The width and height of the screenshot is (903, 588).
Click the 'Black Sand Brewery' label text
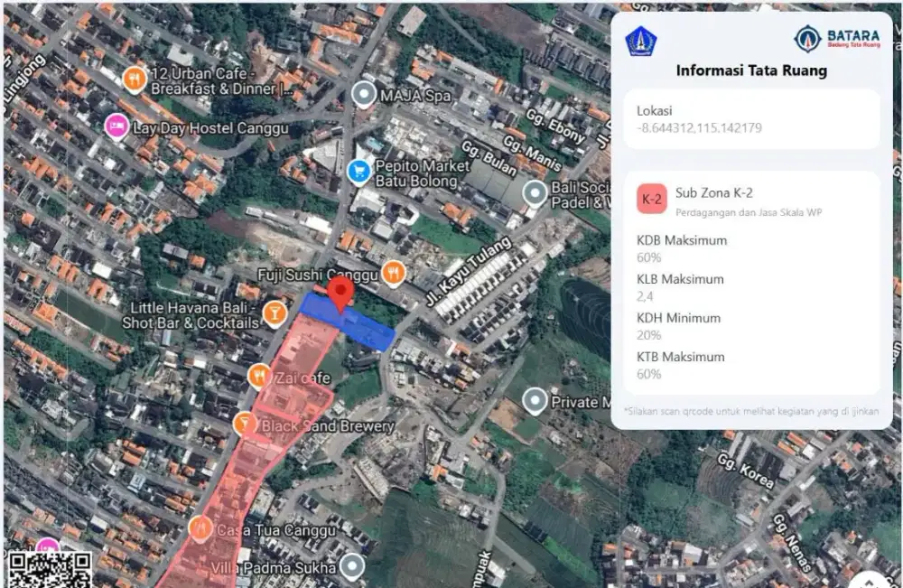(x=328, y=426)
